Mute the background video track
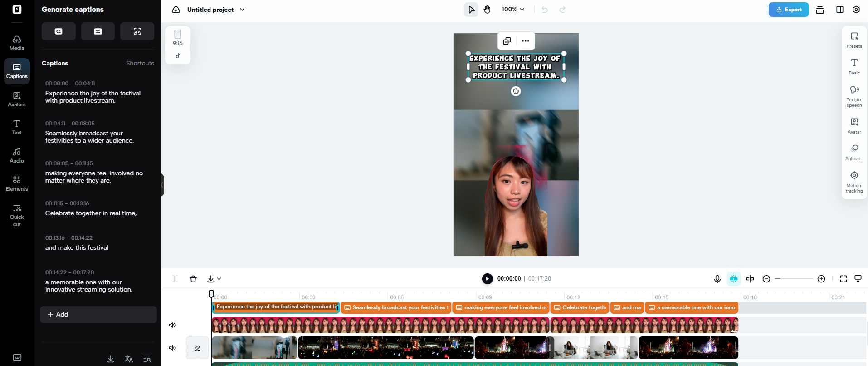Image resolution: width=868 pixels, height=366 pixels. pos(172,348)
